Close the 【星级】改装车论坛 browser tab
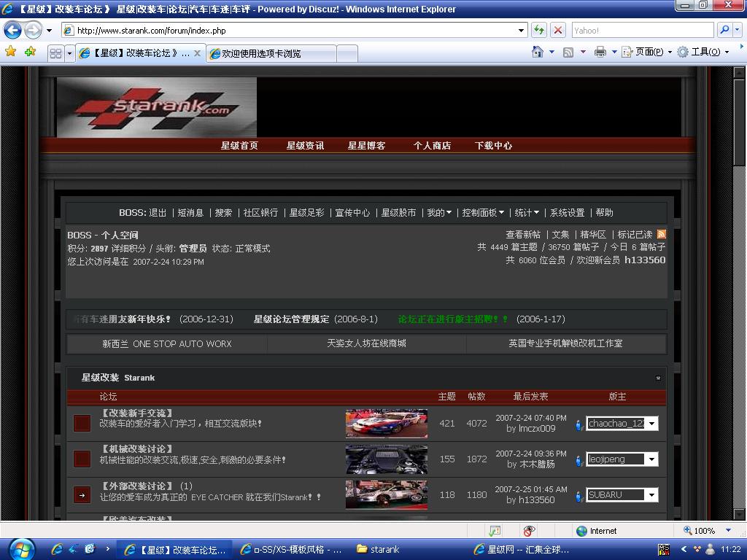This screenshot has width=747, height=560. (197, 53)
